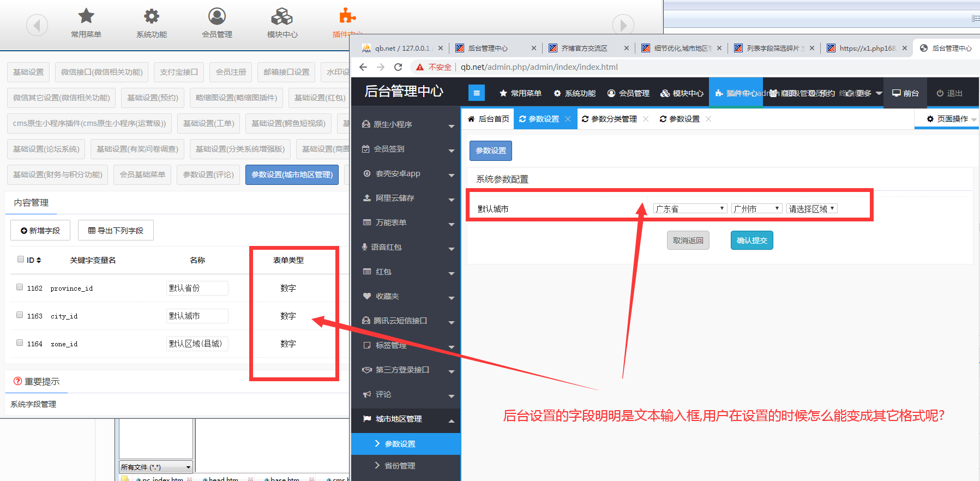Screen dimensions: 980x481
Task: Open 会员管理 via the user icon
Action: click(217, 16)
